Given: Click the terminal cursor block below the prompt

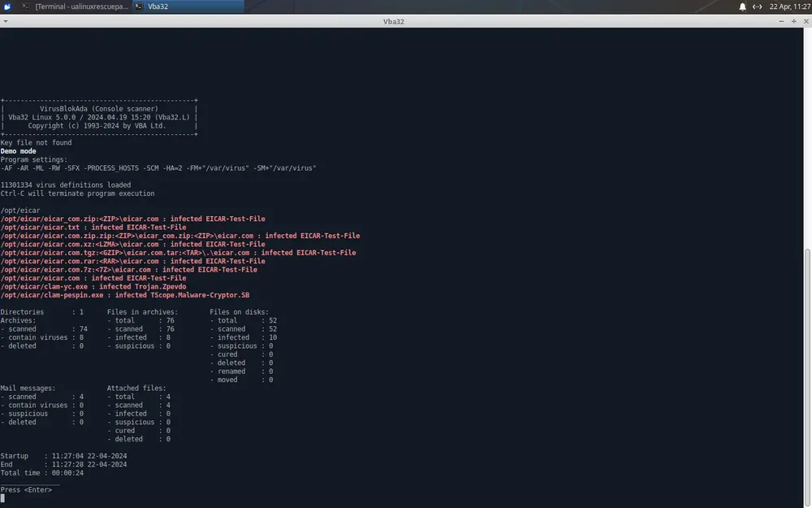Looking at the screenshot, I should point(2,499).
